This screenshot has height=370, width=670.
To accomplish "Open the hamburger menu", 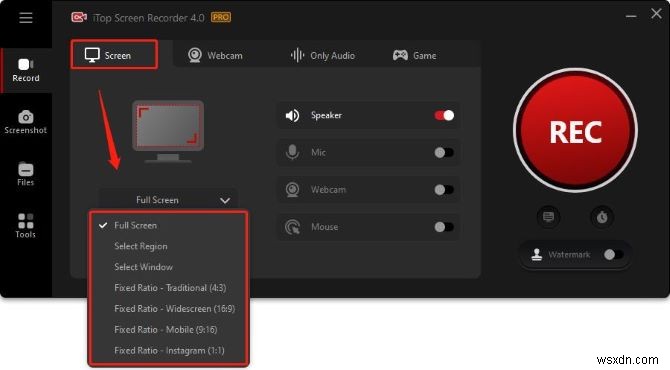I will tap(26, 18).
